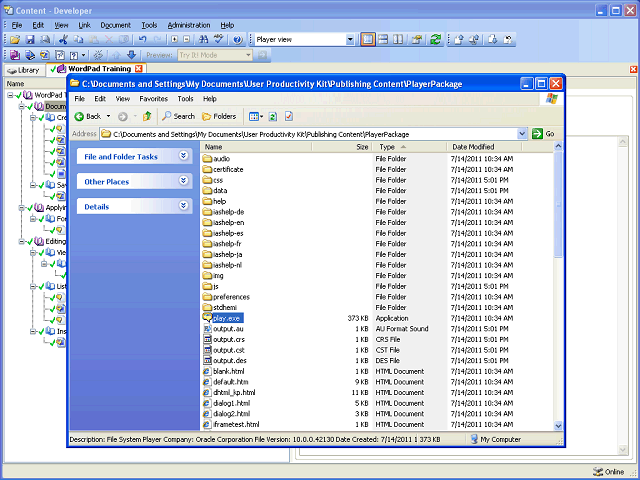
Task: Click the Find binoculars icon
Action: point(203,40)
